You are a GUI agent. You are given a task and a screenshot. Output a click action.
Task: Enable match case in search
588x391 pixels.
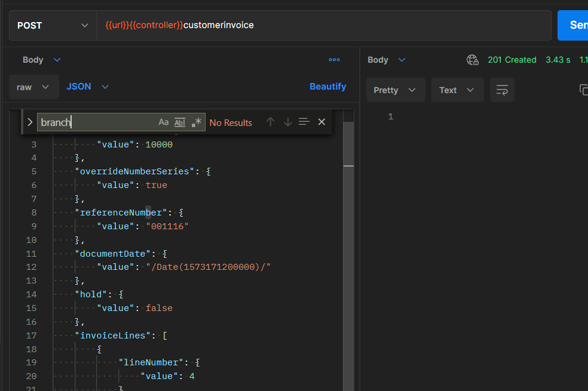pyautogui.click(x=164, y=122)
